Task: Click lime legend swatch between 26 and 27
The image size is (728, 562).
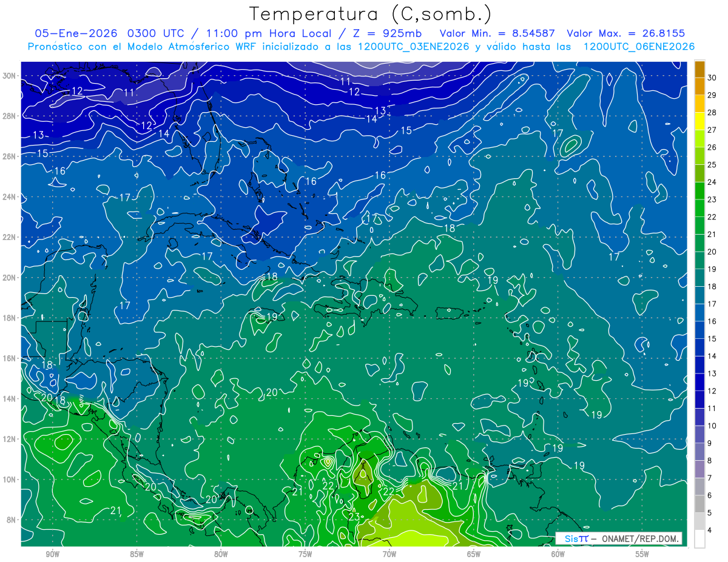Action: pyautogui.click(x=699, y=138)
